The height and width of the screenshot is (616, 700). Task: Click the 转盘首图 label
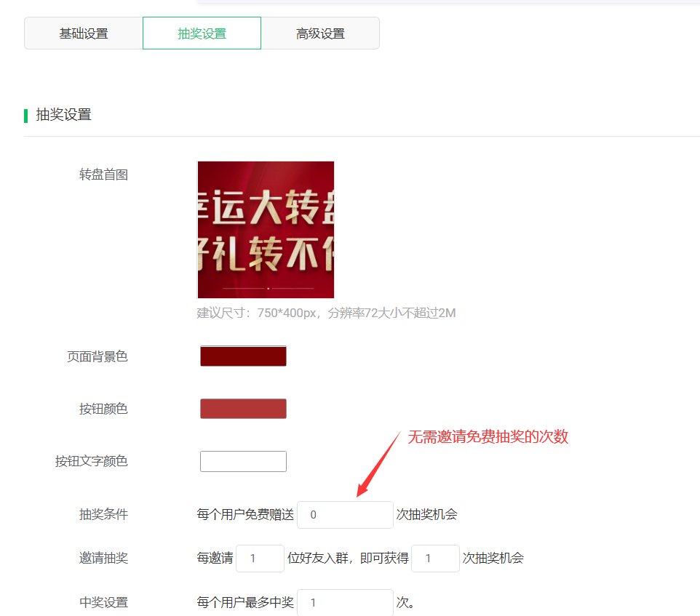[103, 175]
